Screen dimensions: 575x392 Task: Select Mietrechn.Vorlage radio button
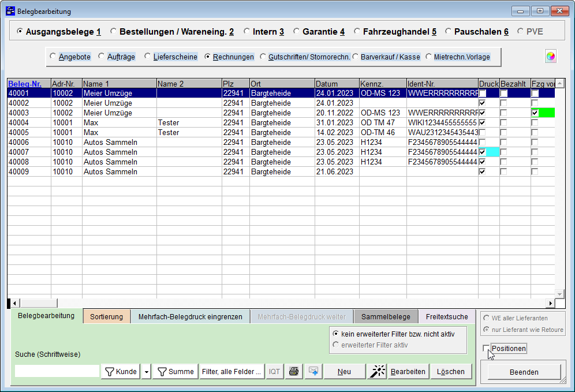point(428,57)
